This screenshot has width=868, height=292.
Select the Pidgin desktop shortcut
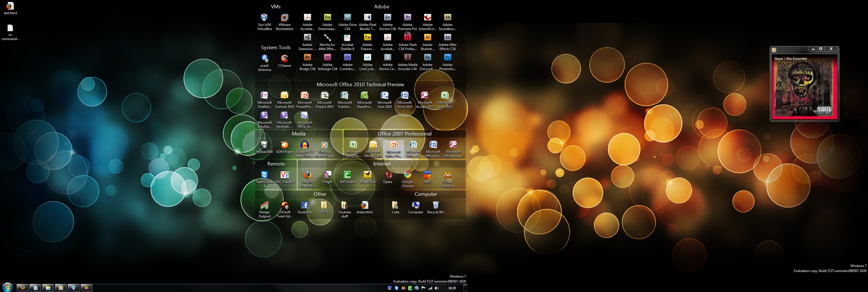tap(327, 175)
